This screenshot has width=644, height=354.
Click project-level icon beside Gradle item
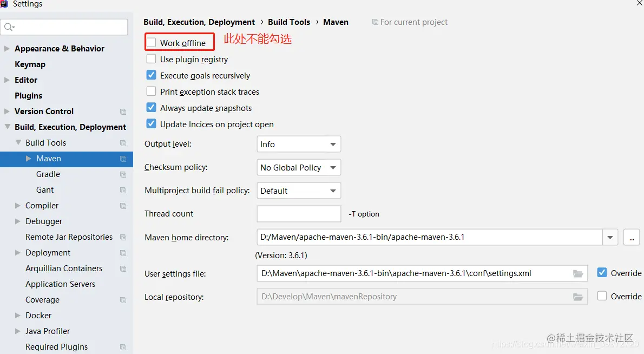[123, 174]
